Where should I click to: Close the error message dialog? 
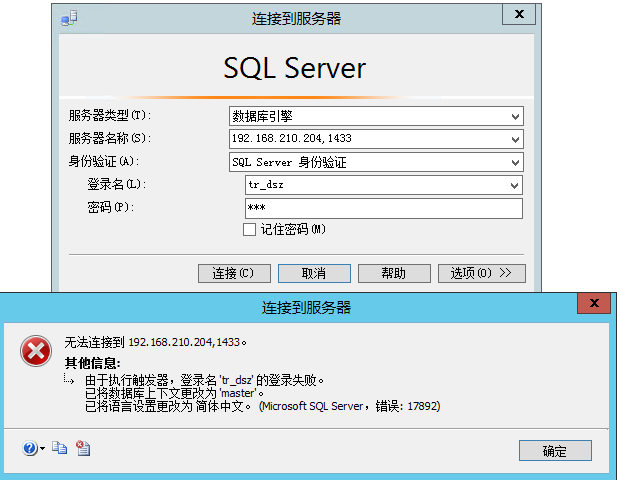[594, 303]
